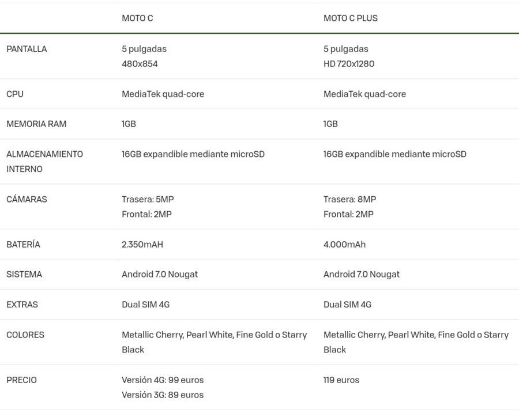
Task: Click the 4.000mAh battery value
Action: (345, 245)
